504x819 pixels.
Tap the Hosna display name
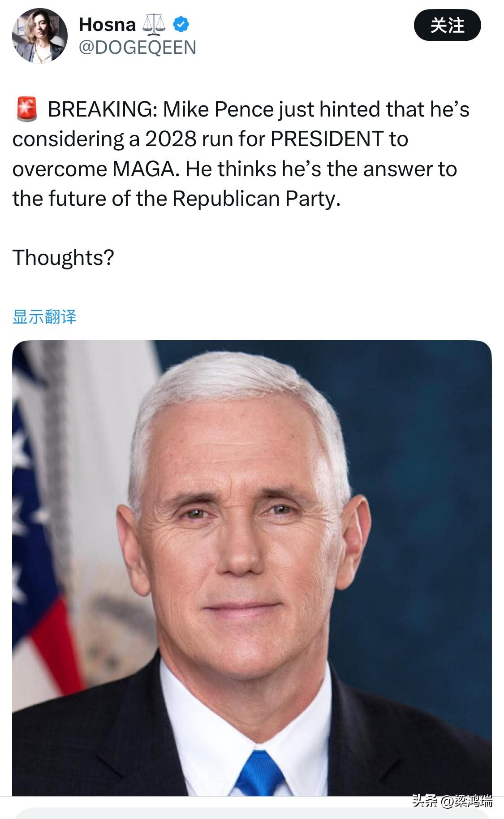click(107, 25)
